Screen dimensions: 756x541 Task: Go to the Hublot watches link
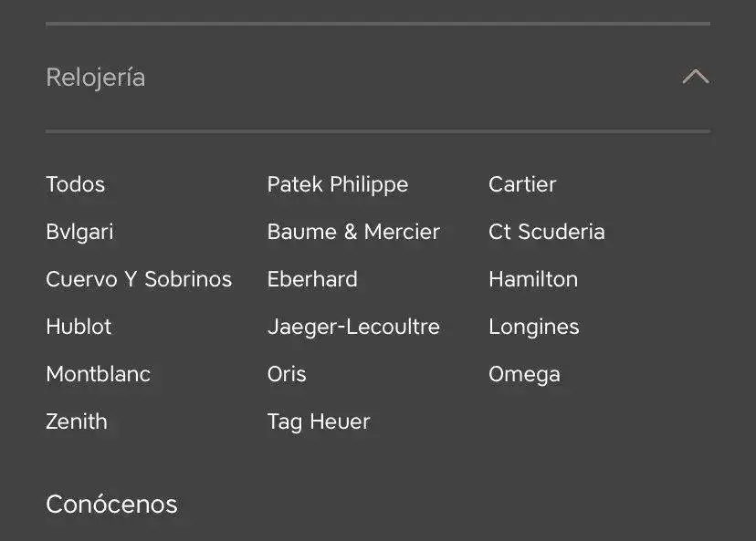[79, 327]
